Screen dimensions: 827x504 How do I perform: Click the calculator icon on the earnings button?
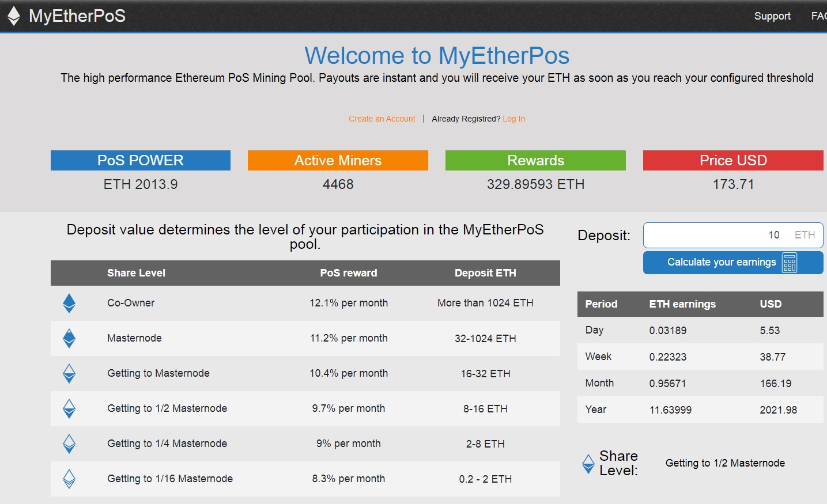(790, 263)
